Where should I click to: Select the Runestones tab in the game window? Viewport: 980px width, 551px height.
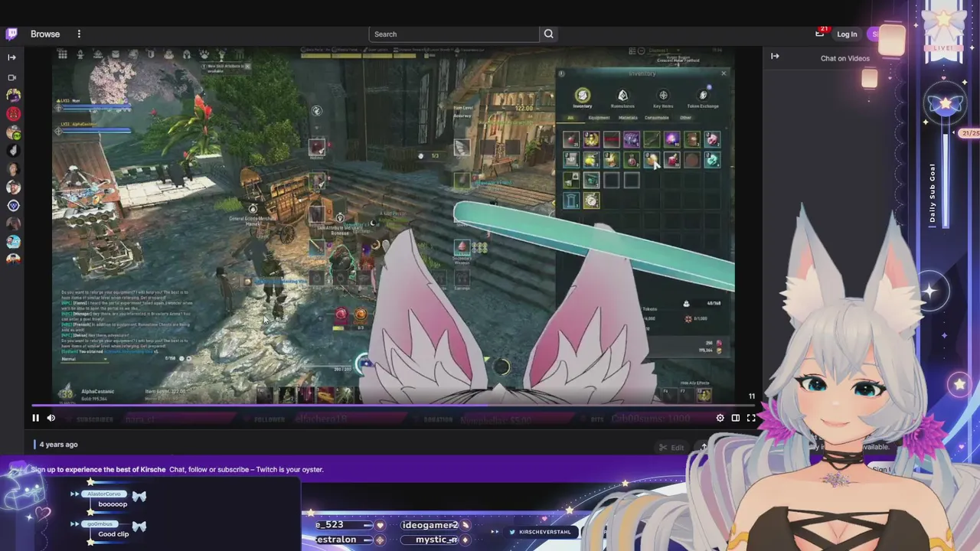coord(622,98)
